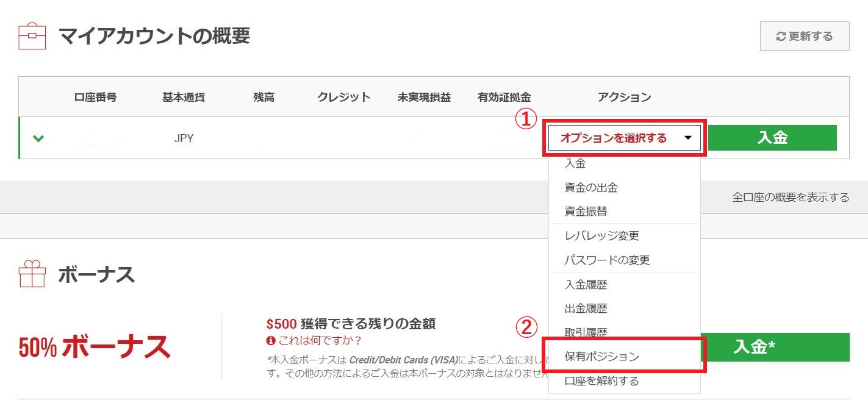Choose 口座を解約する menu option
This screenshot has width=868, height=400.
click(601, 381)
